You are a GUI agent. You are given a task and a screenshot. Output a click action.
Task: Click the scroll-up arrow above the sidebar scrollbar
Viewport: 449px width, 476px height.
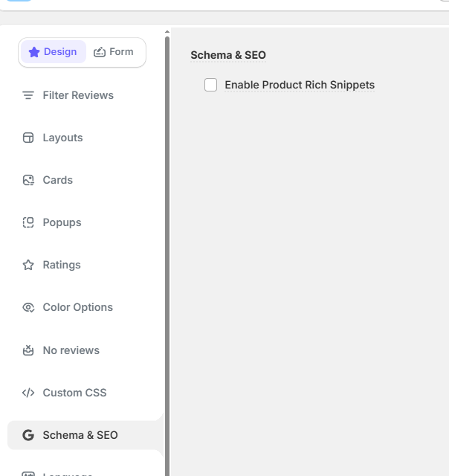(167, 31)
